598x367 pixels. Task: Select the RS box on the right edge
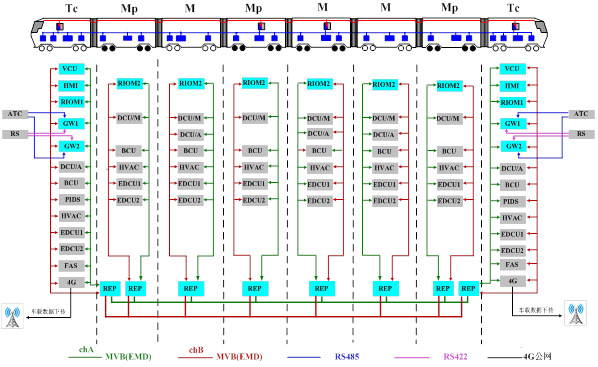(582, 134)
